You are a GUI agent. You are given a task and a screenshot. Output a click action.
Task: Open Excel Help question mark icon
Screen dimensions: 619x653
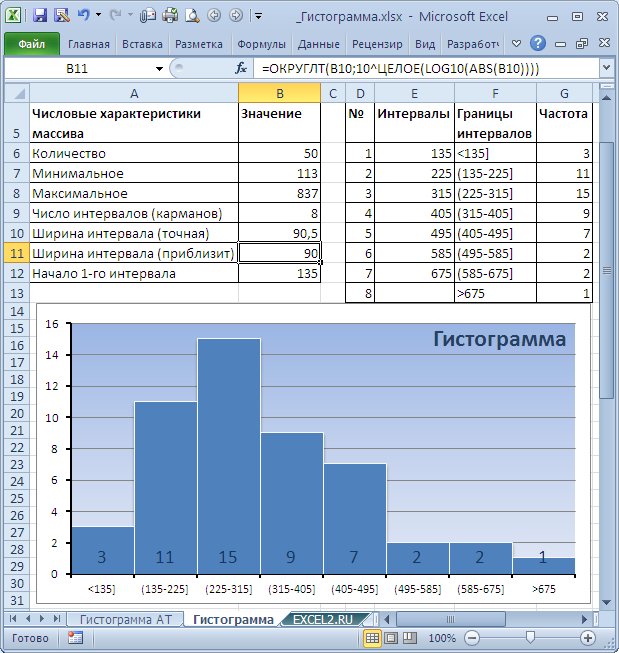pyautogui.click(x=538, y=44)
